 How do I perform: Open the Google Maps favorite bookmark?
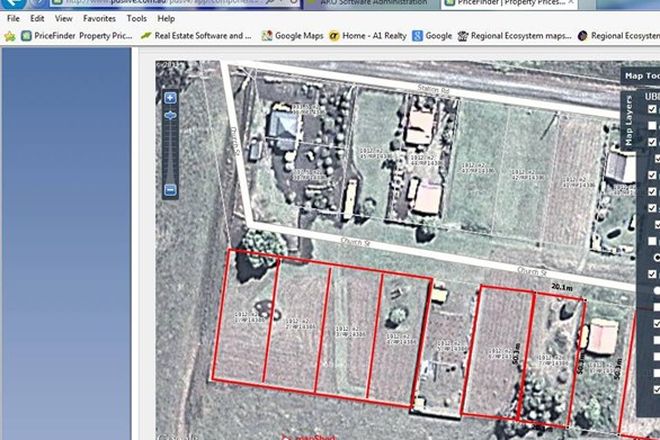point(294,36)
